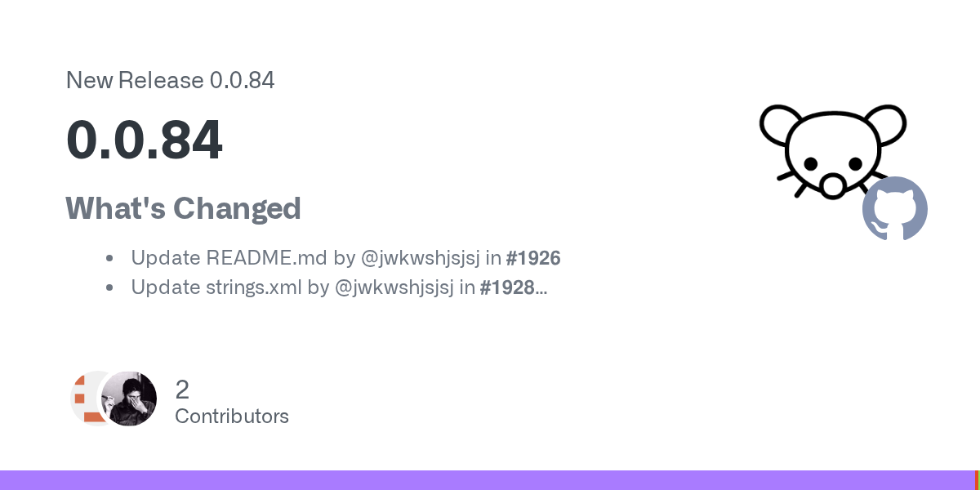The image size is (980, 490).
Task: Click the large 0.0.84 version title
Action: pos(144,140)
